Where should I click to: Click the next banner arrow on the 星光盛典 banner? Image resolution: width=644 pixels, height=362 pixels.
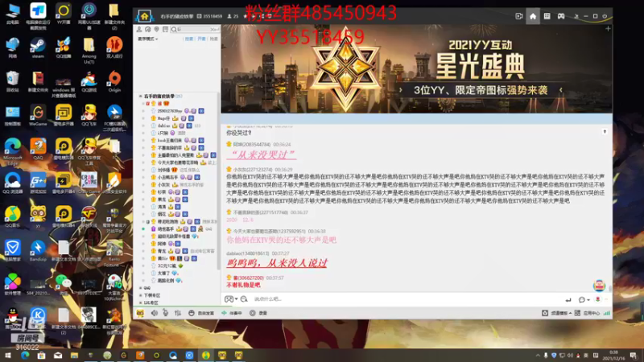click(560, 90)
